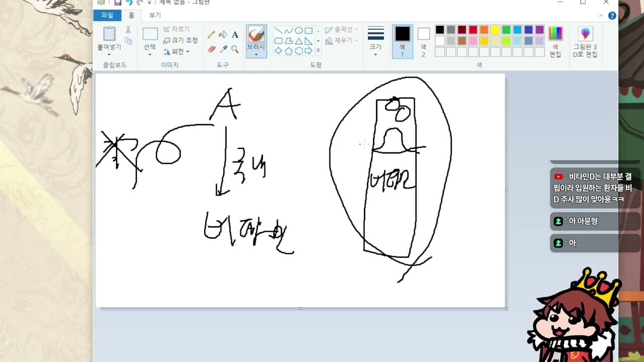Choose the Hexagon shape
This screenshot has width=644, height=362.
pos(298,51)
